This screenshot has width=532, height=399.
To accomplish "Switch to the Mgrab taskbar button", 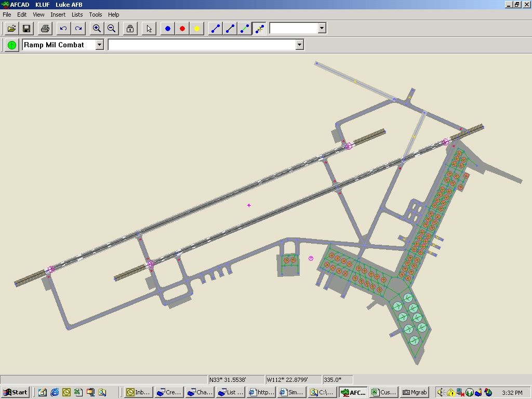I will click(415, 392).
